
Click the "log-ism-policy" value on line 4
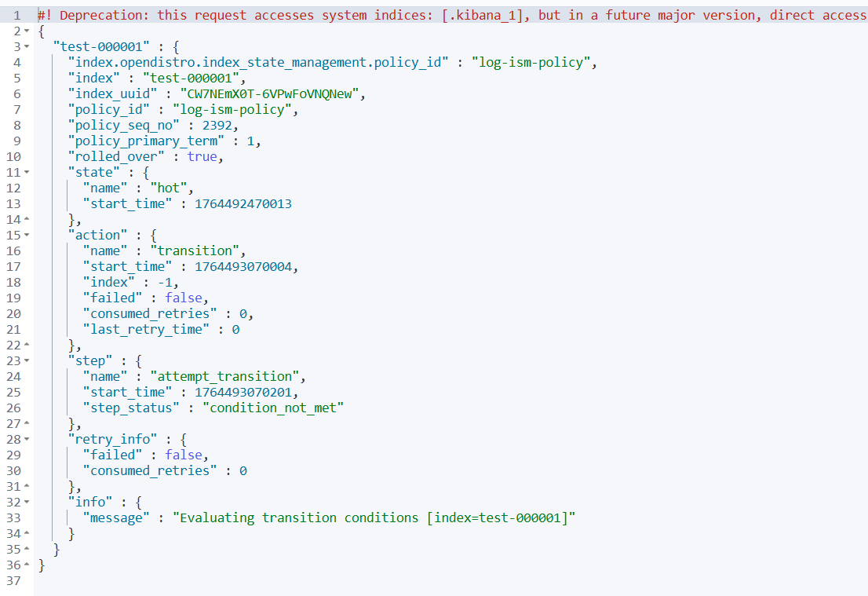coord(531,63)
